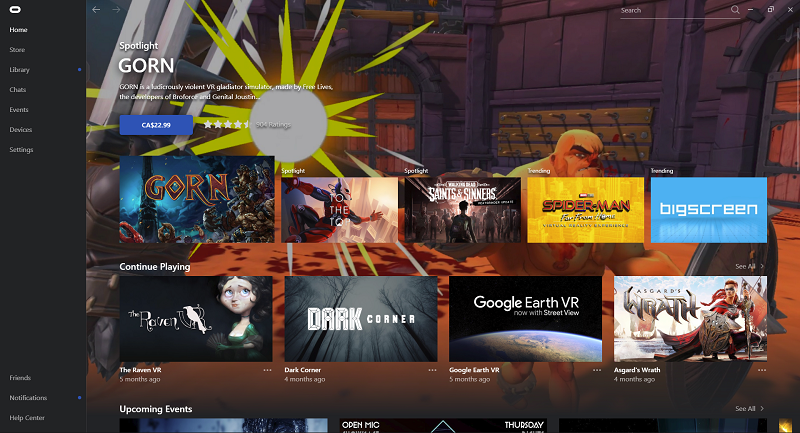The image size is (800, 433).
Task: Open the Devices section
Action: tap(20, 130)
